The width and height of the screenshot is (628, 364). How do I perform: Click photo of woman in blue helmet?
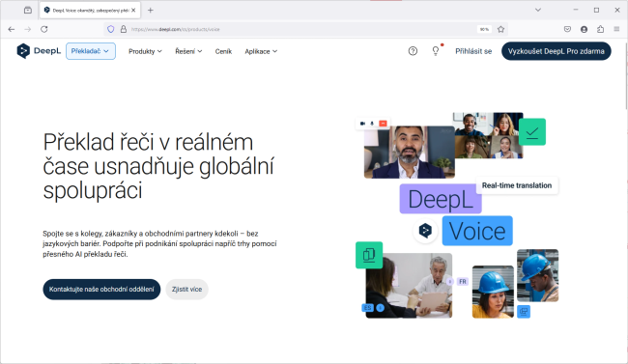pos(493,292)
